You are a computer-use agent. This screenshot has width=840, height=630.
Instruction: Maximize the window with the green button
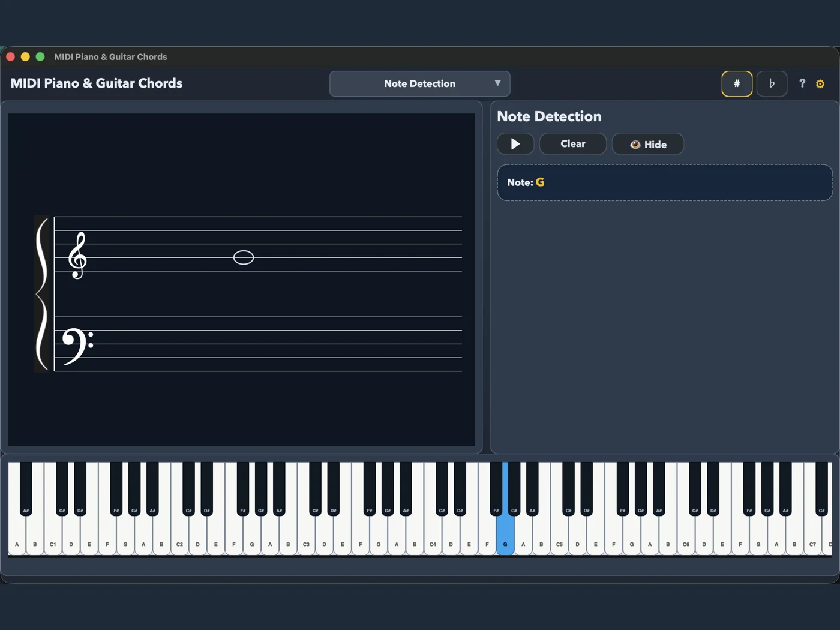coord(40,56)
